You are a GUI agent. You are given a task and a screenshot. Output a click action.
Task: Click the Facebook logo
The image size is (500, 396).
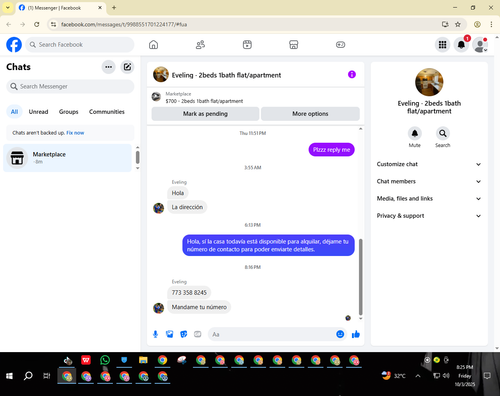[x=14, y=45]
